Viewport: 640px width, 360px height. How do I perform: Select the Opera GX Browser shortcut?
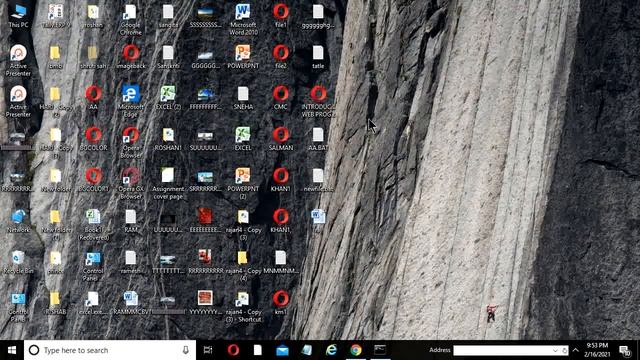coord(131,183)
